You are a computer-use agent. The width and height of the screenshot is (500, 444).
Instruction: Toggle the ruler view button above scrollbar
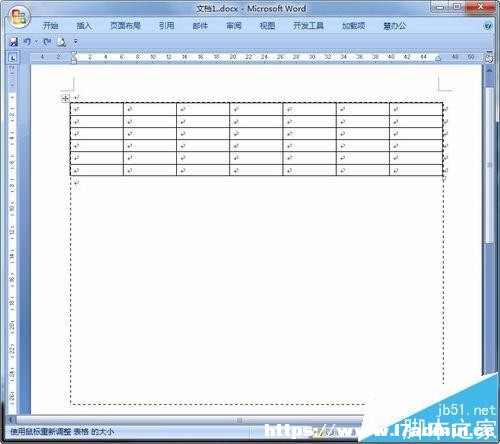489,57
